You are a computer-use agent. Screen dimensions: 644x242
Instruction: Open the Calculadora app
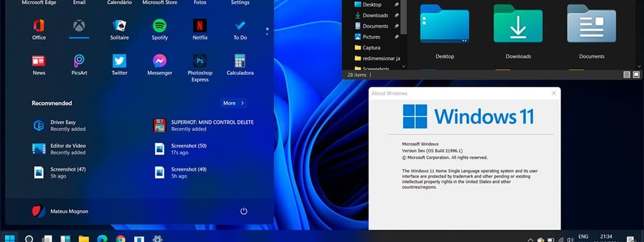[240, 65]
